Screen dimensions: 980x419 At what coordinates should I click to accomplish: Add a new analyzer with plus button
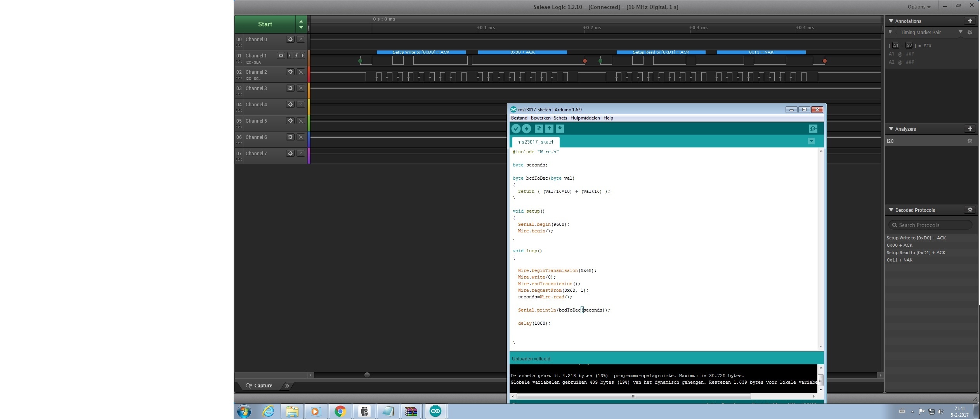coord(970,129)
